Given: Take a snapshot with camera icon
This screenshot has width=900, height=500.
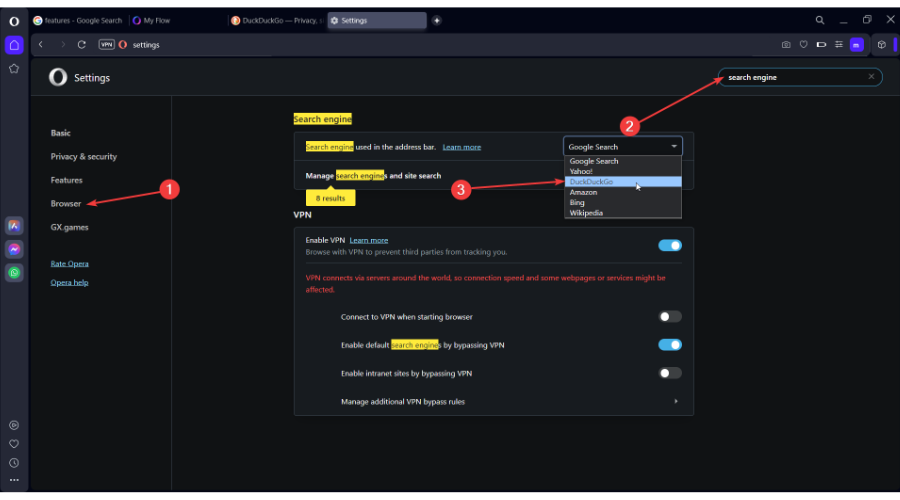Looking at the screenshot, I should [786, 45].
